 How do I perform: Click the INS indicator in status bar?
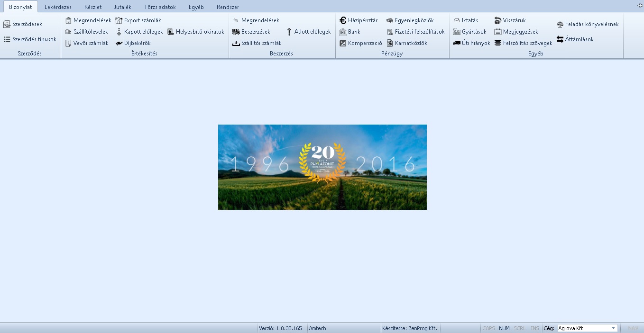point(535,328)
